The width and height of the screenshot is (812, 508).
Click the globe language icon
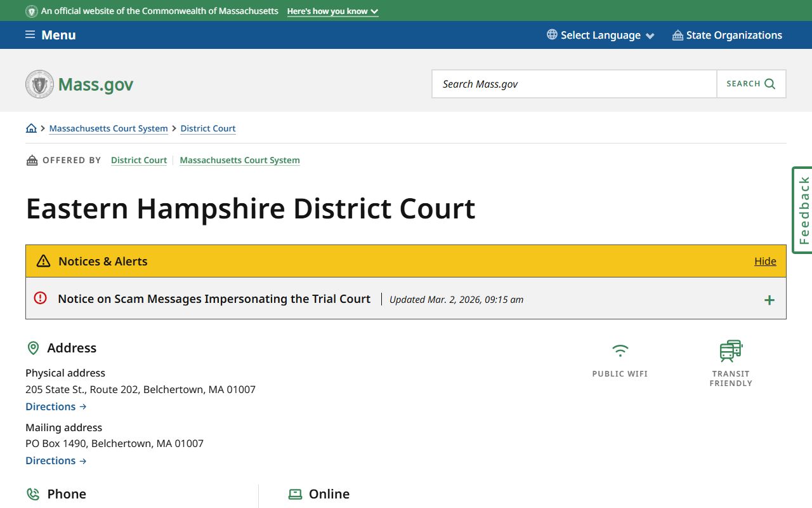pyautogui.click(x=552, y=35)
